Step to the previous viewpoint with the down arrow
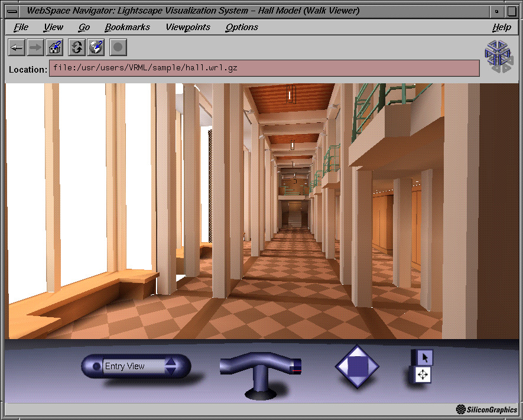The height and width of the screenshot is (420, 523). 171,370
